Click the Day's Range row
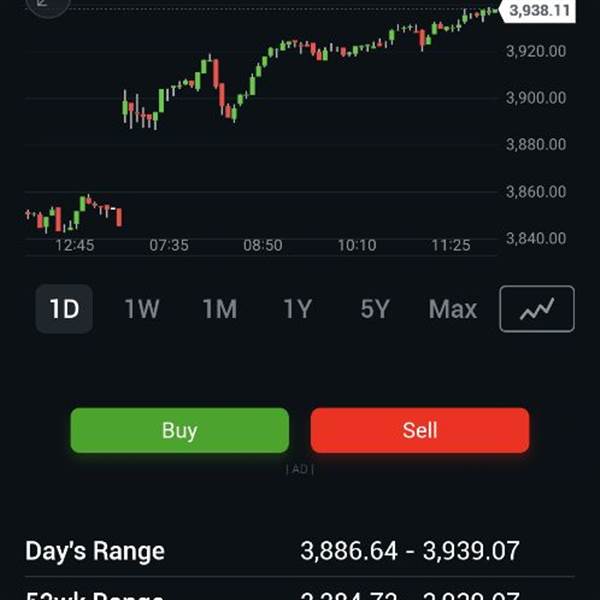600x600 pixels. [300, 551]
